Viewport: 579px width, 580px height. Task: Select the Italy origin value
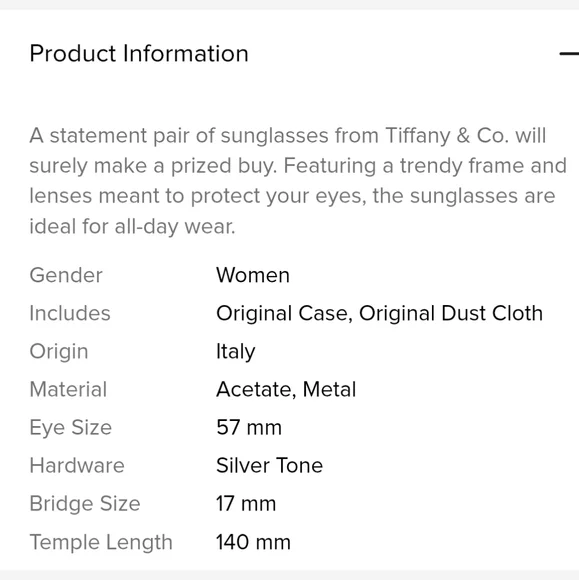pos(236,351)
